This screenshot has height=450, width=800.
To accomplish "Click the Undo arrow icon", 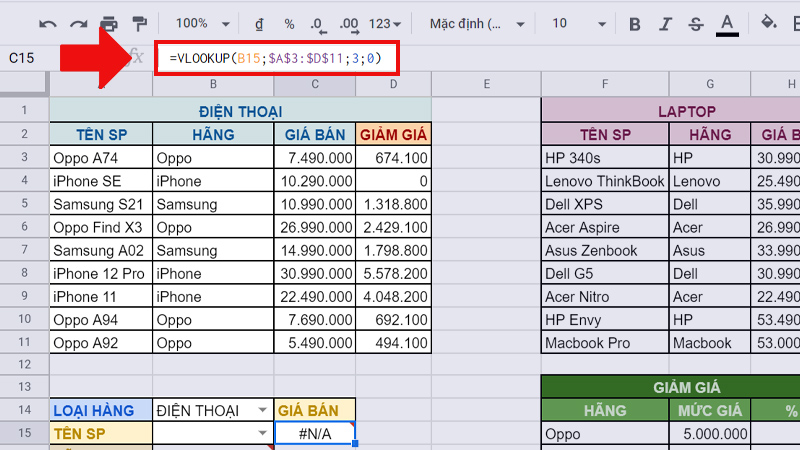I will pos(48,23).
